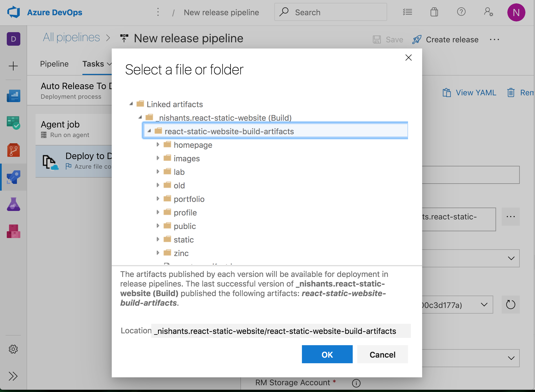Click the browse ellipsis button beside source field
This screenshot has height=392, width=535.
point(511,217)
